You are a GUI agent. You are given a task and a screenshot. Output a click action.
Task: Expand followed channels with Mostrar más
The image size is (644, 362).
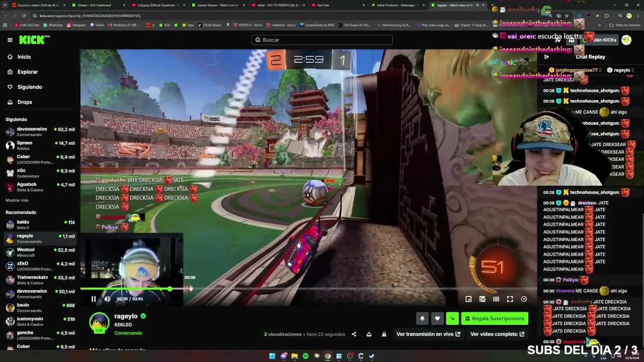click(x=17, y=200)
